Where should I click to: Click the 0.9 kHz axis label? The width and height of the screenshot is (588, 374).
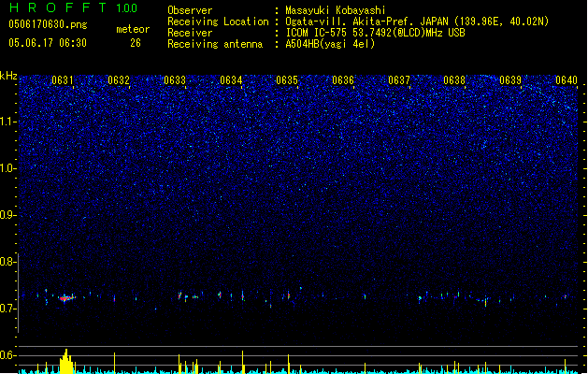(x=8, y=215)
